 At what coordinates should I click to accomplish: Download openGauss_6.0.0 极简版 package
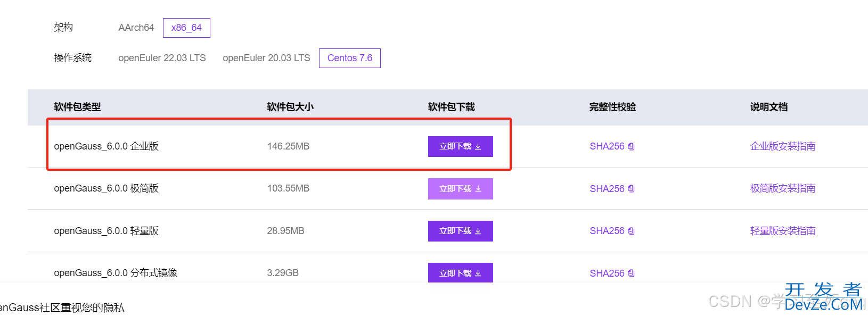click(460, 189)
